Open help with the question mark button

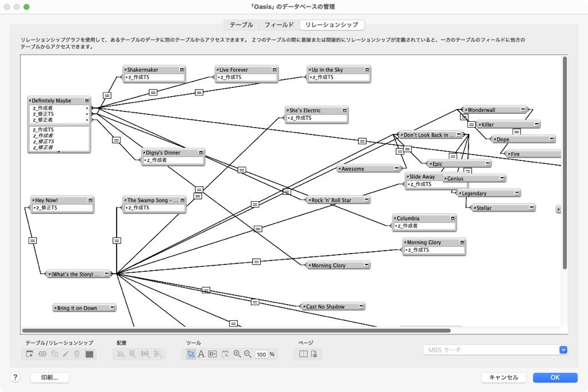click(x=16, y=378)
